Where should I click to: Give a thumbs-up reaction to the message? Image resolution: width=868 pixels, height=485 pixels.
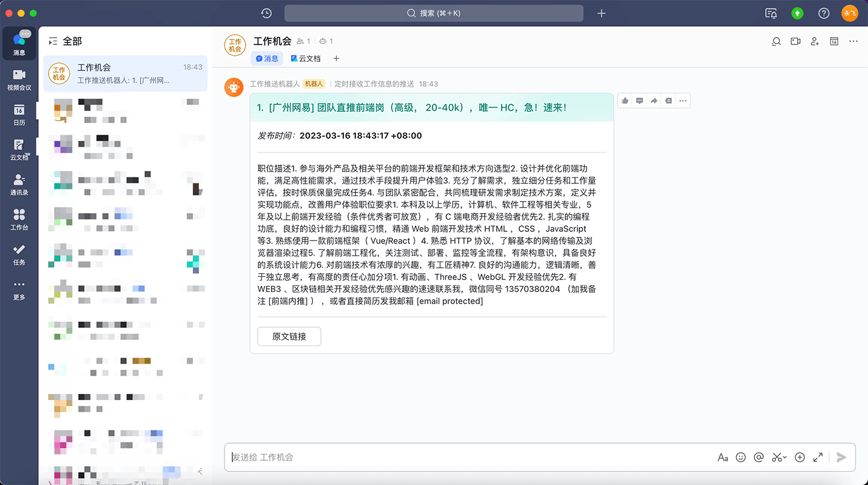coord(625,101)
